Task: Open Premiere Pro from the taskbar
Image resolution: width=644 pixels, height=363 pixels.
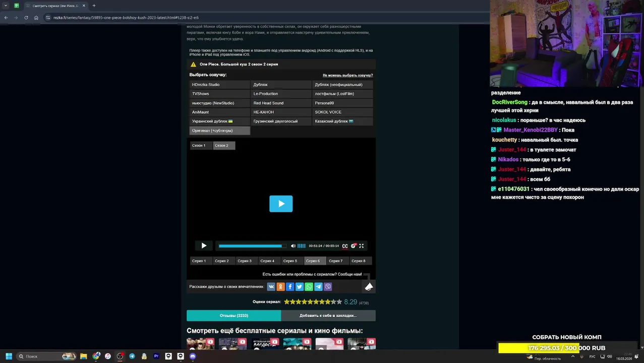Action: [156, 356]
